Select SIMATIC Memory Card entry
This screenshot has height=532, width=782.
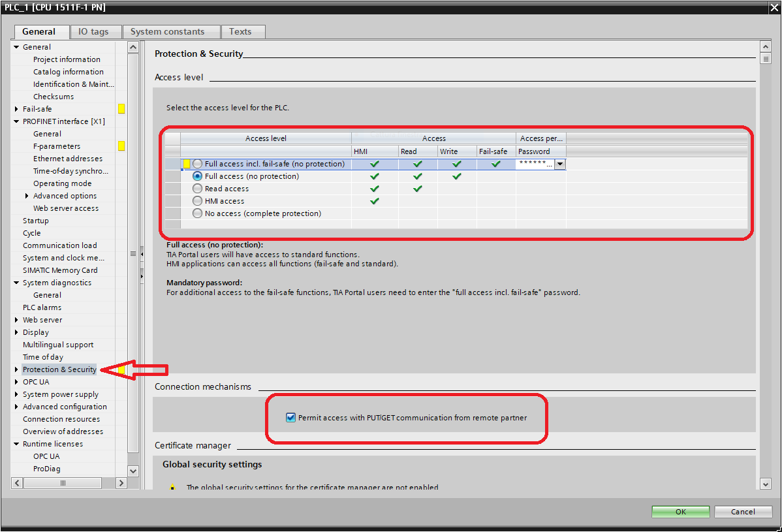click(x=60, y=270)
